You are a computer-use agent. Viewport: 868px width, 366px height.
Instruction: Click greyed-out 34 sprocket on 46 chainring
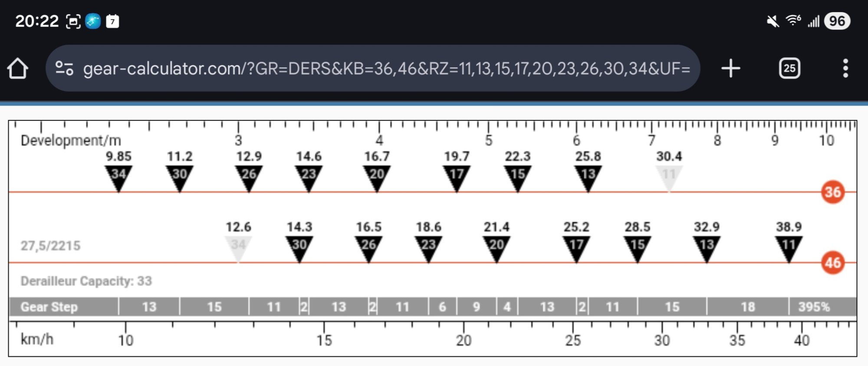[x=238, y=247]
